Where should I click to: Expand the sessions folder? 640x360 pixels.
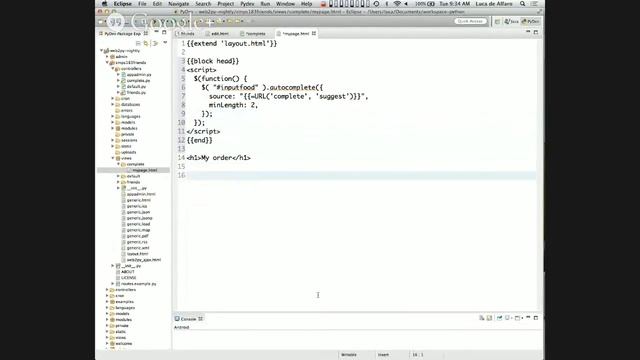[x=113, y=140]
